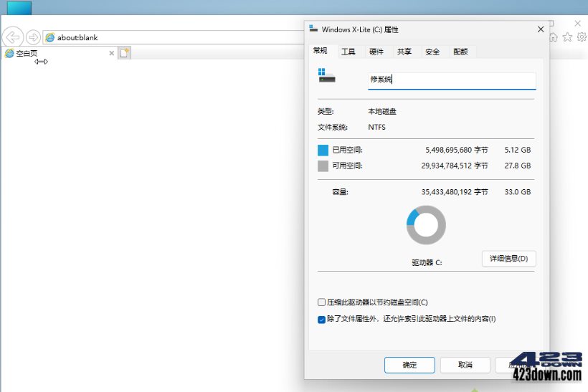Click the 35,433,480,192 字节 capacity text
Viewport: 588px width, 392px height.
(x=455, y=192)
